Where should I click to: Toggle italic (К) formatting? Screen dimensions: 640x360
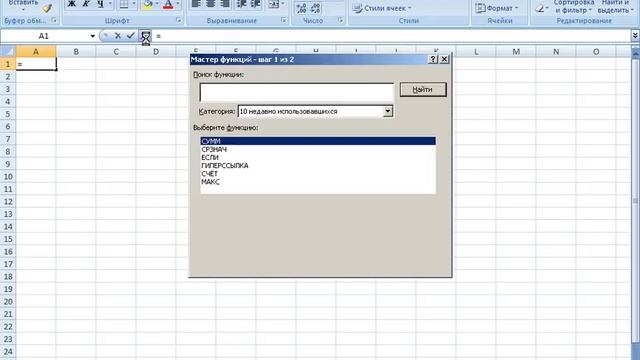[86, 4]
